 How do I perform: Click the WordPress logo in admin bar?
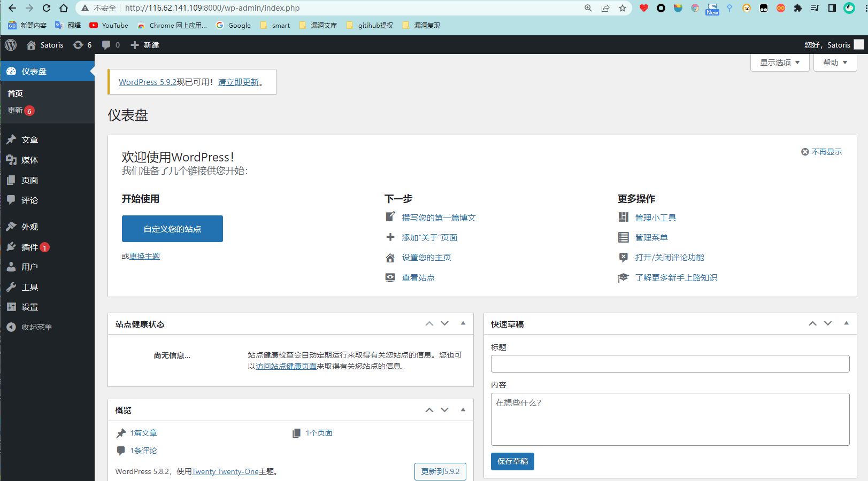pos(11,45)
